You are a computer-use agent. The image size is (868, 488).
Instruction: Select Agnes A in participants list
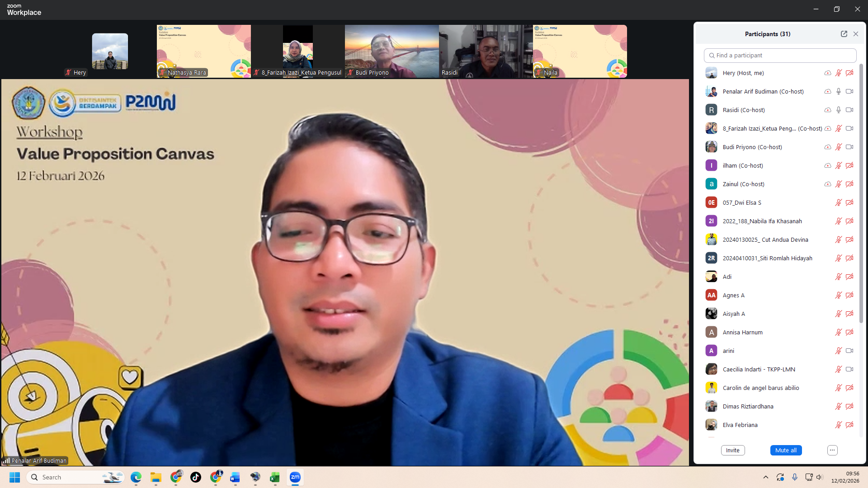tap(733, 295)
